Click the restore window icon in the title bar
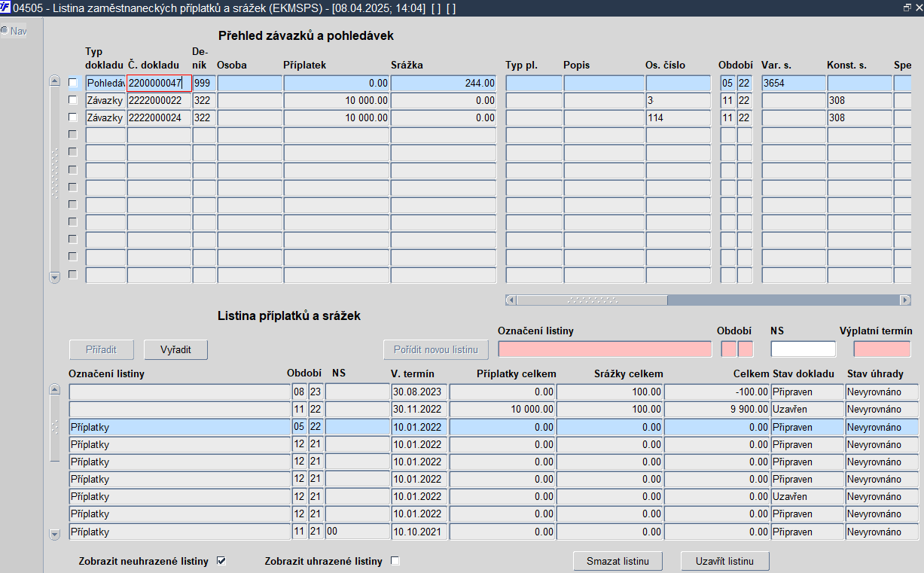 pos(907,8)
